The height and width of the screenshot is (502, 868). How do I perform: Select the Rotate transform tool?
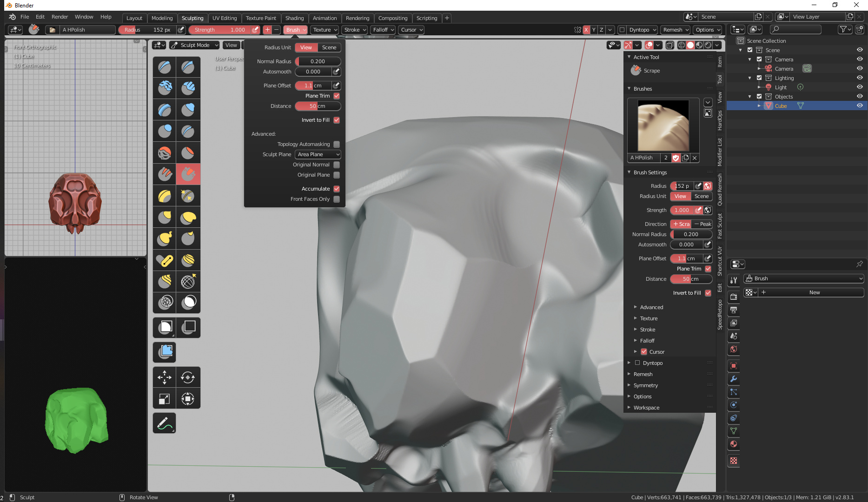pyautogui.click(x=188, y=377)
